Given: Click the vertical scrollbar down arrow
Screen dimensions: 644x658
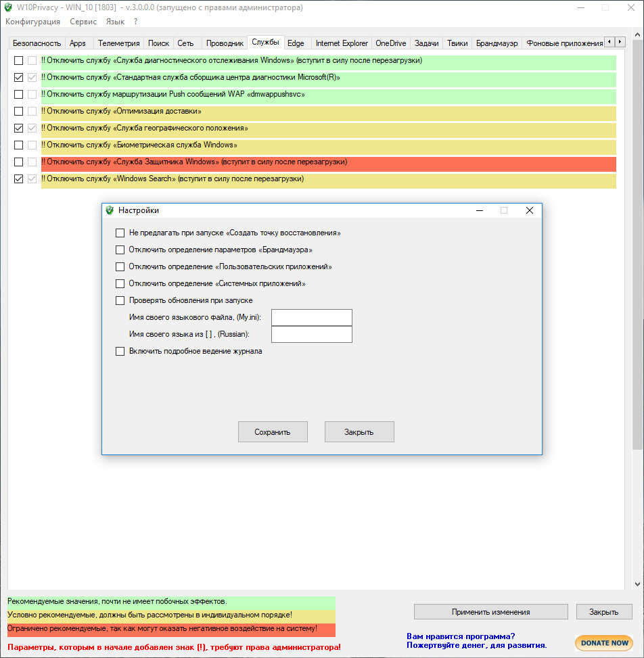Looking at the screenshot, I should pyautogui.click(x=638, y=584).
